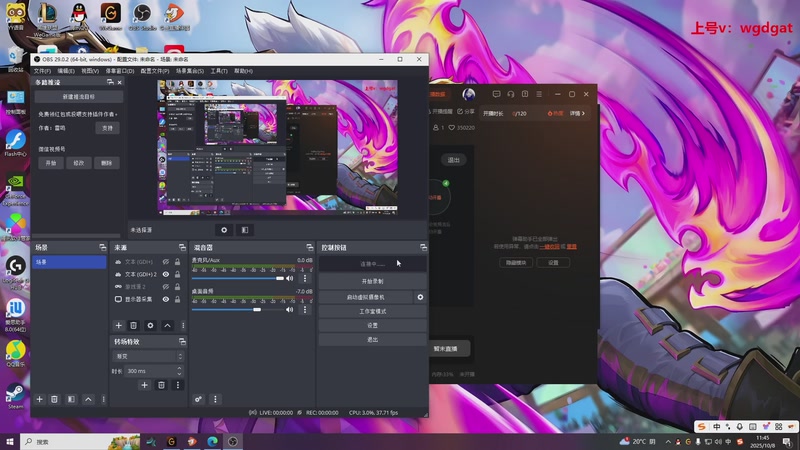
Task: Open headset support icon in streaming companion window
Action: [510, 94]
